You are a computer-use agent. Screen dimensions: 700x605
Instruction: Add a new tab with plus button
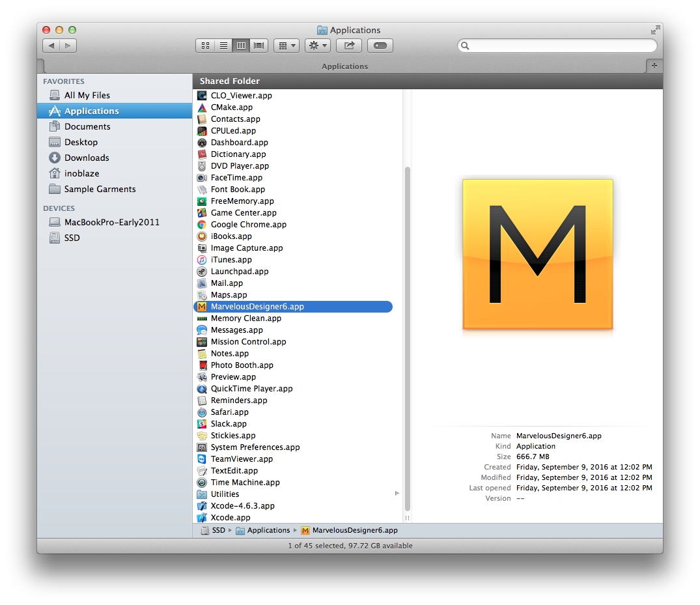coord(654,66)
